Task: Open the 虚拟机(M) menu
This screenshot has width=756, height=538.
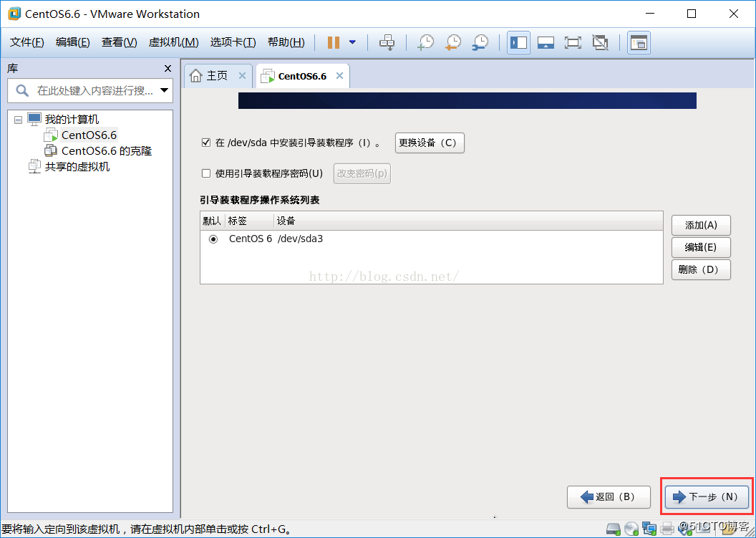Action: [173, 42]
